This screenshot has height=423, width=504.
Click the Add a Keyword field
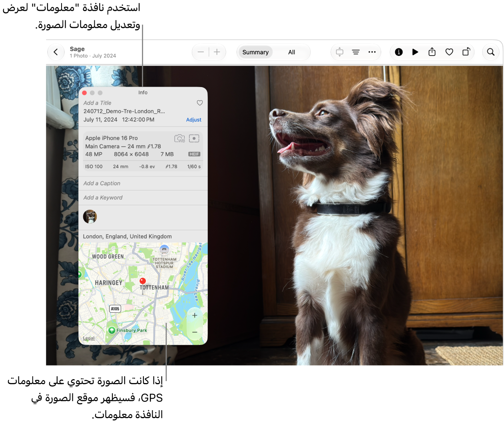(x=143, y=198)
